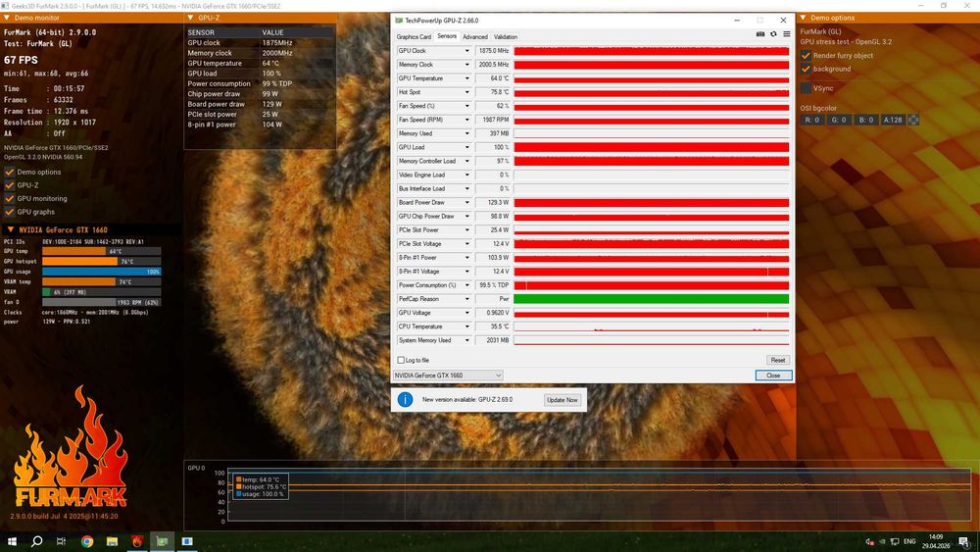980x552 pixels.
Task: Collapse the Demo monitor panel
Action: 7,18
